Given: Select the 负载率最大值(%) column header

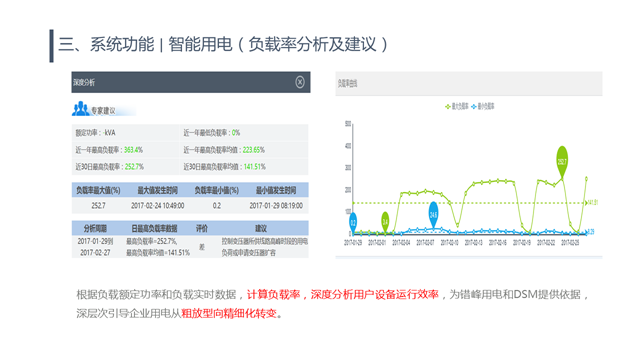Looking at the screenshot, I should [98, 190].
